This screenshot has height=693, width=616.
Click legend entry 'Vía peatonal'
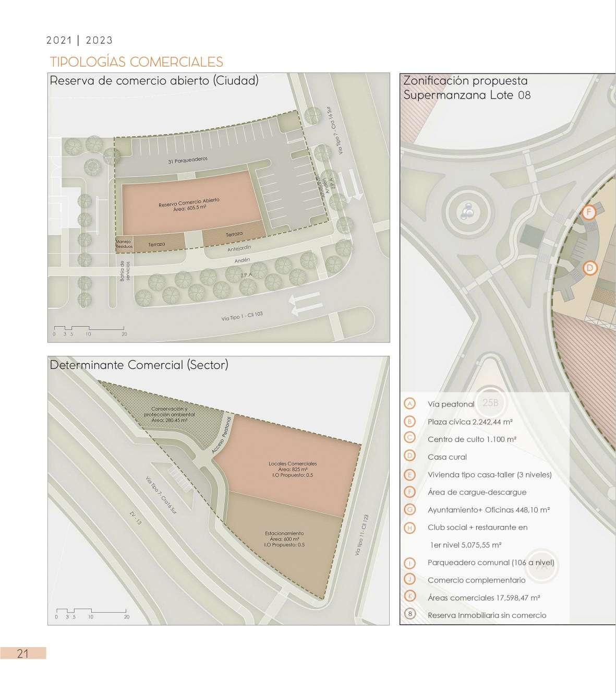451,404
